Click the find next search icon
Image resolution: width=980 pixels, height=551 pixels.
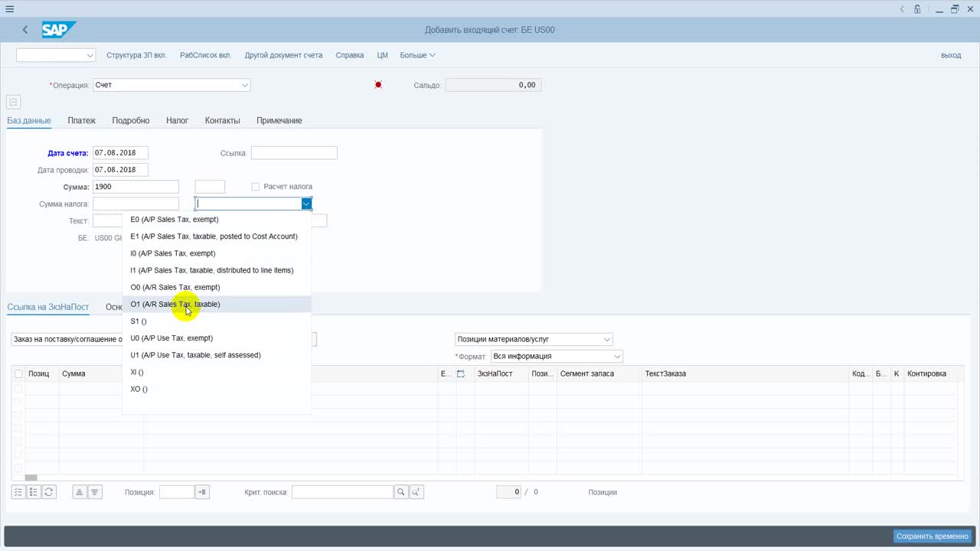point(416,492)
